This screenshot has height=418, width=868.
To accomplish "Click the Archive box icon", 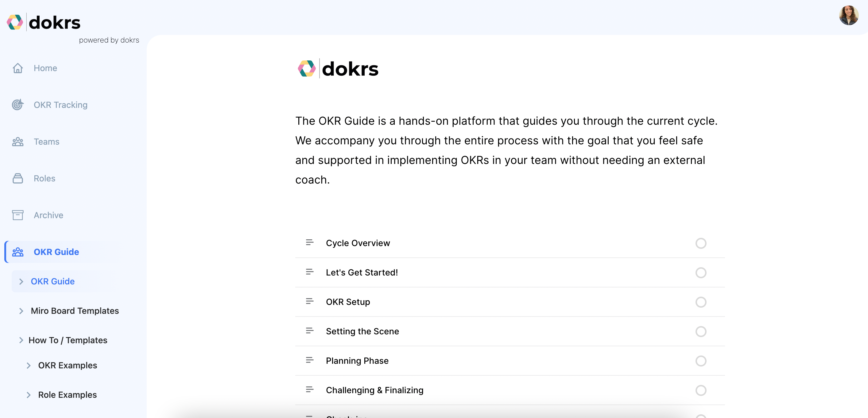I will click(17, 215).
